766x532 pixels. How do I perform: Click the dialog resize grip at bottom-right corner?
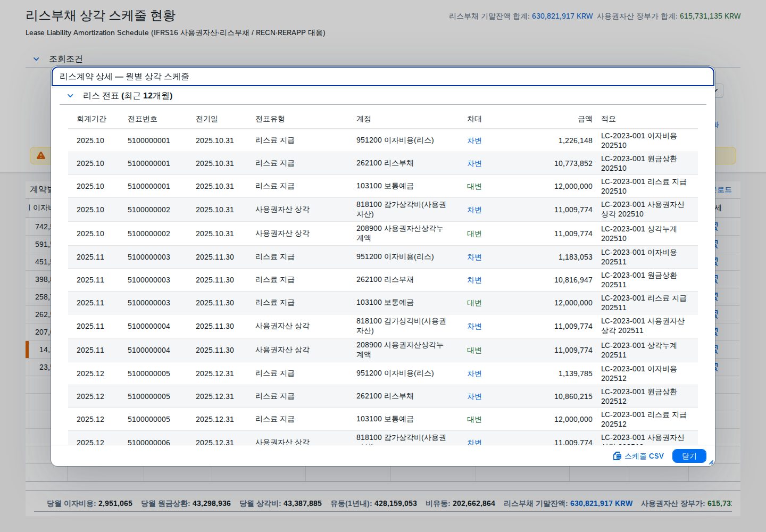711,462
